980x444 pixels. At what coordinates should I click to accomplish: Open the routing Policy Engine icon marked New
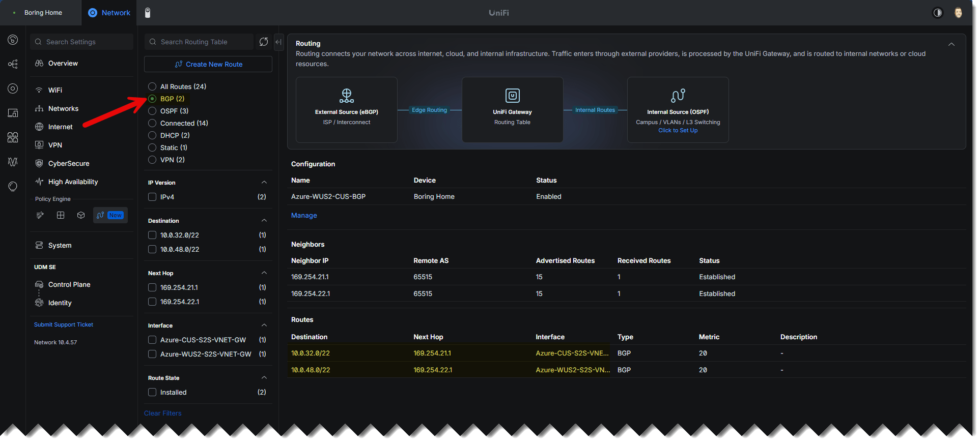click(110, 215)
